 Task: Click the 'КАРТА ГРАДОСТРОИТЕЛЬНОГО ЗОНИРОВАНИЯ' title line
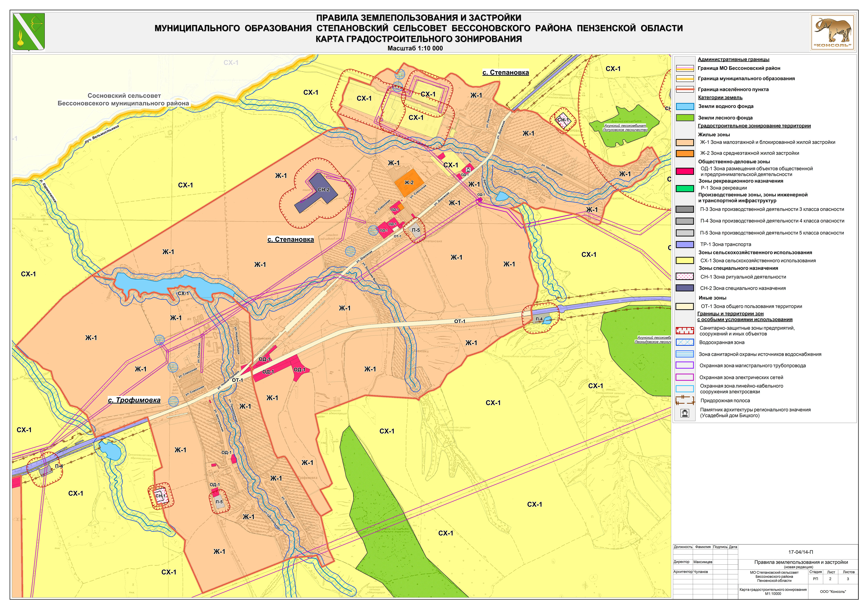(x=419, y=39)
